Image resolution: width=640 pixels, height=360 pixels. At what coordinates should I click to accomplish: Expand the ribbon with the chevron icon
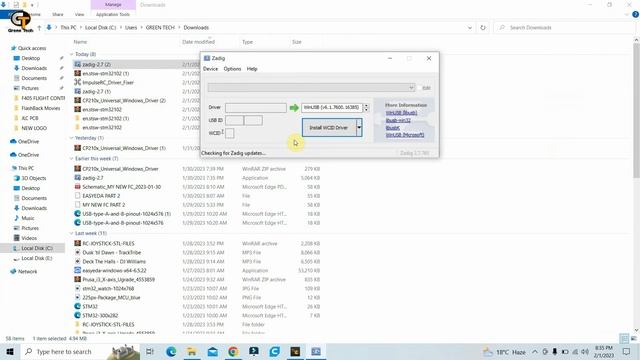(627, 14)
